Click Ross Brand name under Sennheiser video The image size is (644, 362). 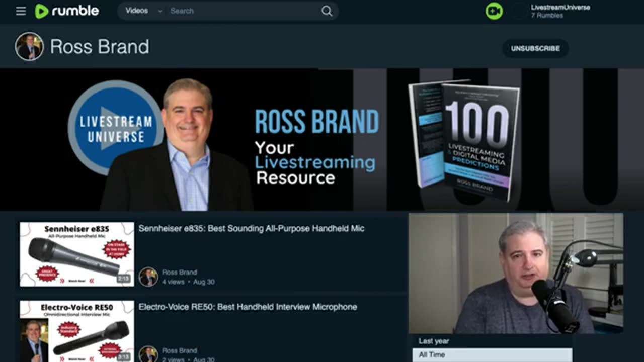[x=180, y=272]
